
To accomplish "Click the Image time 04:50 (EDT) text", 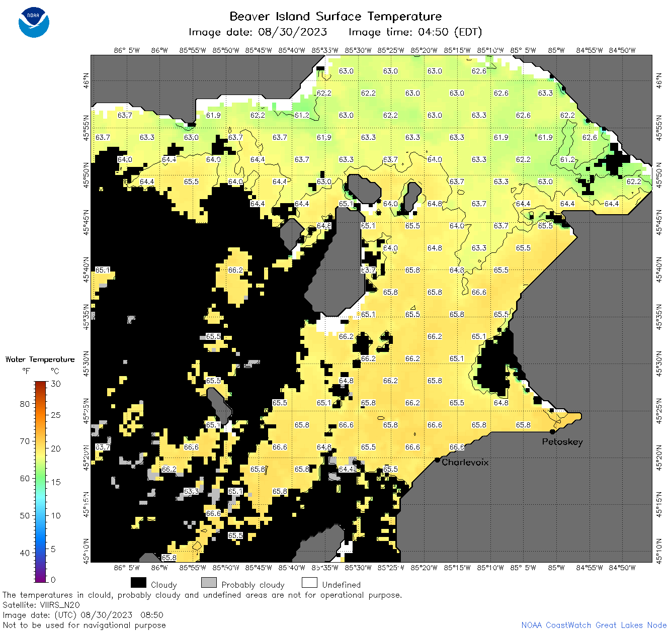I will pos(415,32).
